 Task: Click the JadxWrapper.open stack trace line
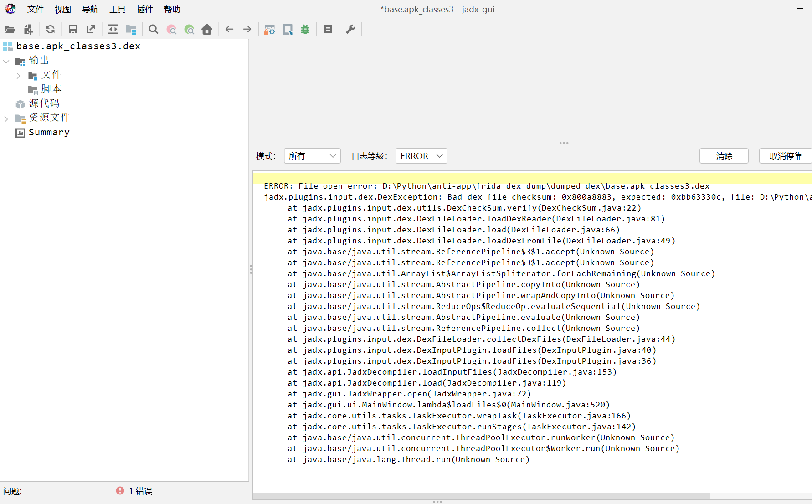(x=409, y=394)
